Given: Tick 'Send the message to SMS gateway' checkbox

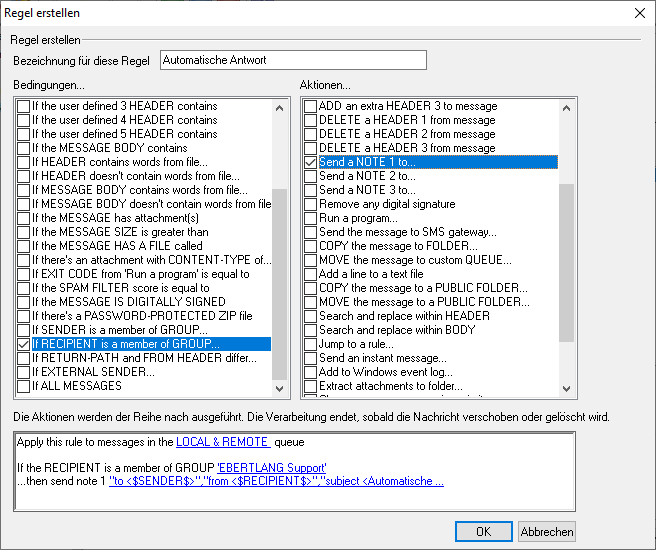Looking at the screenshot, I should [x=311, y=232].
